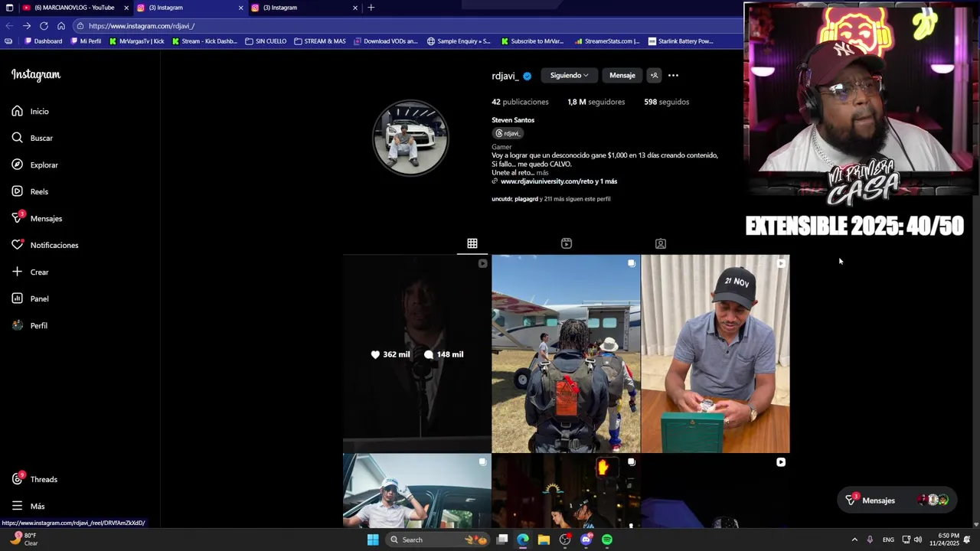Image resolution: width=980 pixels, height=551 pixels.
Task: Open volume control in system tray
Action: [917, 540]
